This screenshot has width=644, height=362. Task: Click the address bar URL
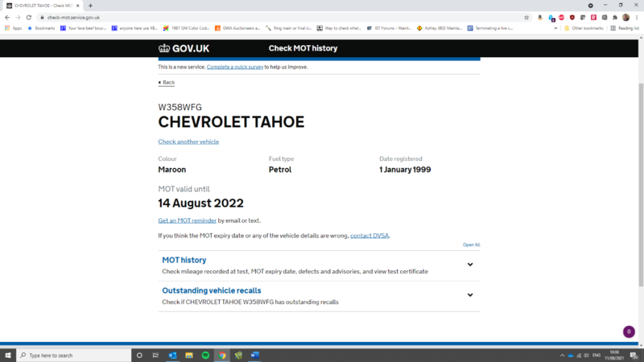(73, 18)
